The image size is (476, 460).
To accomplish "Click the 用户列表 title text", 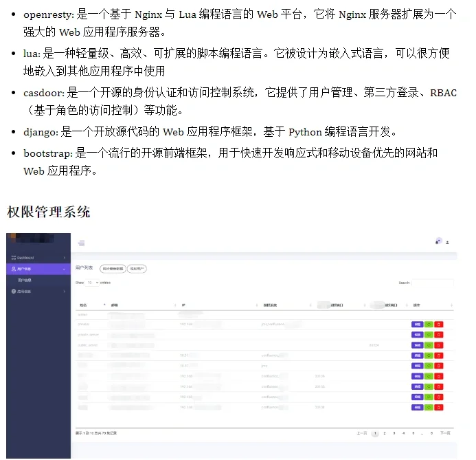I will point(84,267).
